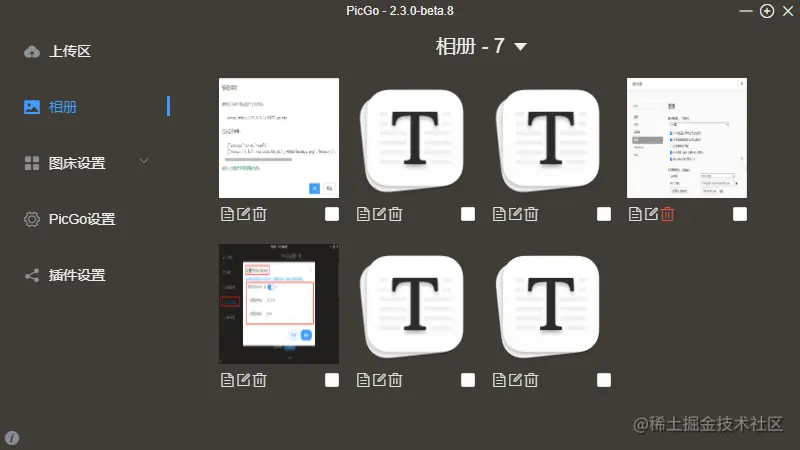Image resolution: width=800 pixels, height=450 pixels.
Task: Copy link of first row's first image
Action: (227, 214)
